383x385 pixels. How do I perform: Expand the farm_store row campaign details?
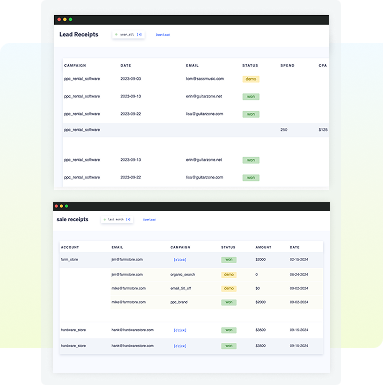point(180,260)
